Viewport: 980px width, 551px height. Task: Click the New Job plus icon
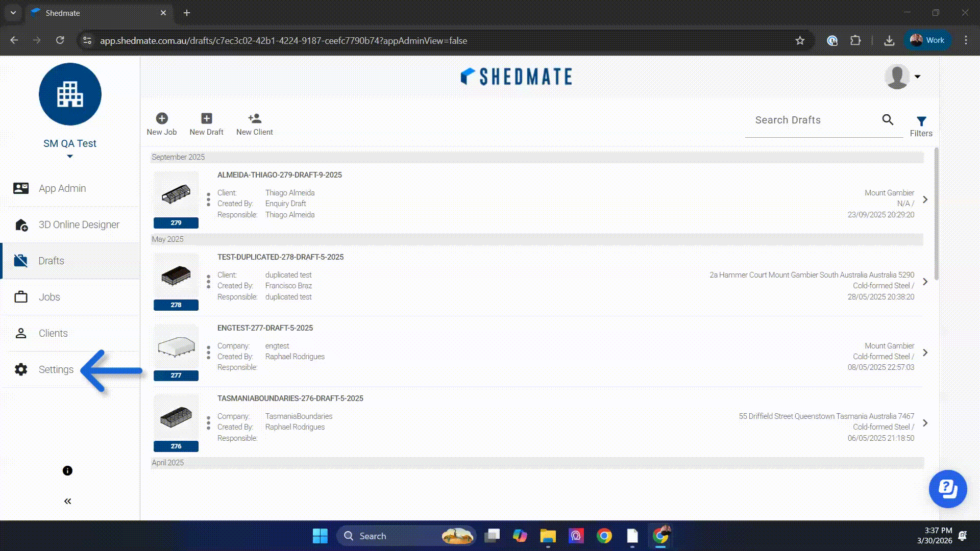click(162, 118)
